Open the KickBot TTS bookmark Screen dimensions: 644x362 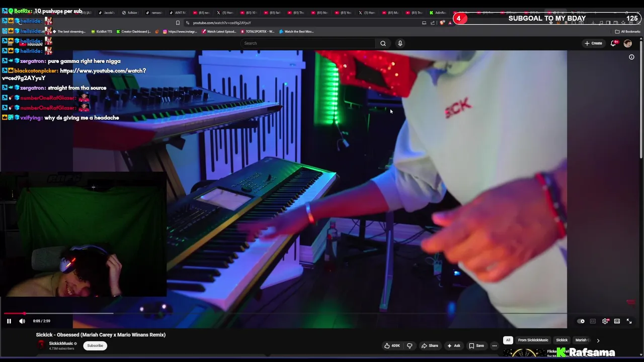102,32
